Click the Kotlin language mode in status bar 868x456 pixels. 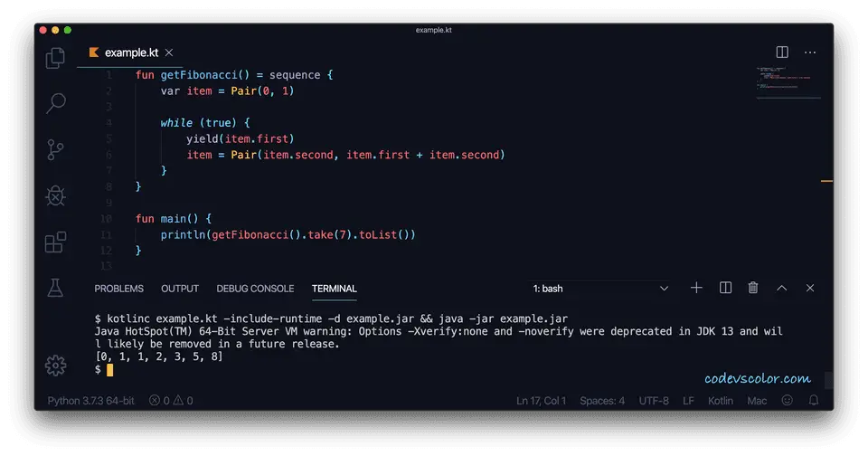(x=721, y=401)
